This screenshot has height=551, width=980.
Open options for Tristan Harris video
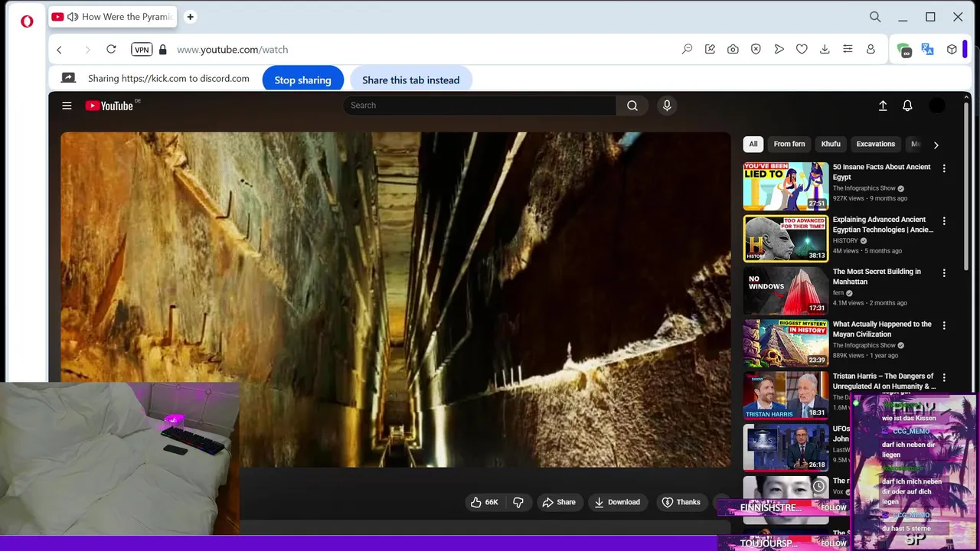(944, 377)
